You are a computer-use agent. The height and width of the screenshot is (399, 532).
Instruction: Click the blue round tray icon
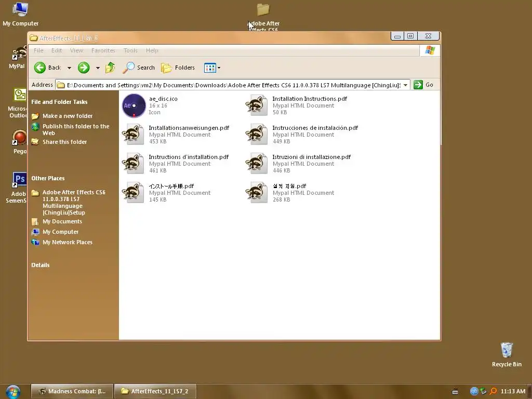click(x=474, y=391)
